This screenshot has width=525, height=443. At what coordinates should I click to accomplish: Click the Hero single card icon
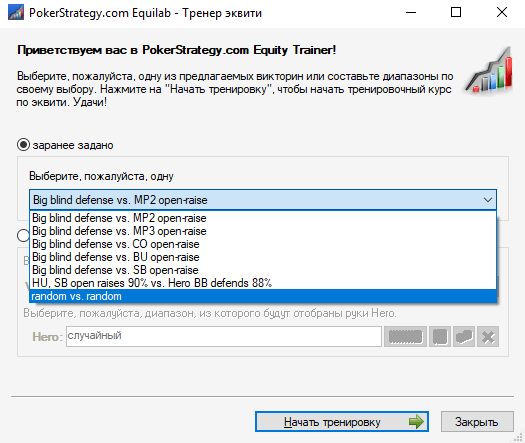click(440, 337)
